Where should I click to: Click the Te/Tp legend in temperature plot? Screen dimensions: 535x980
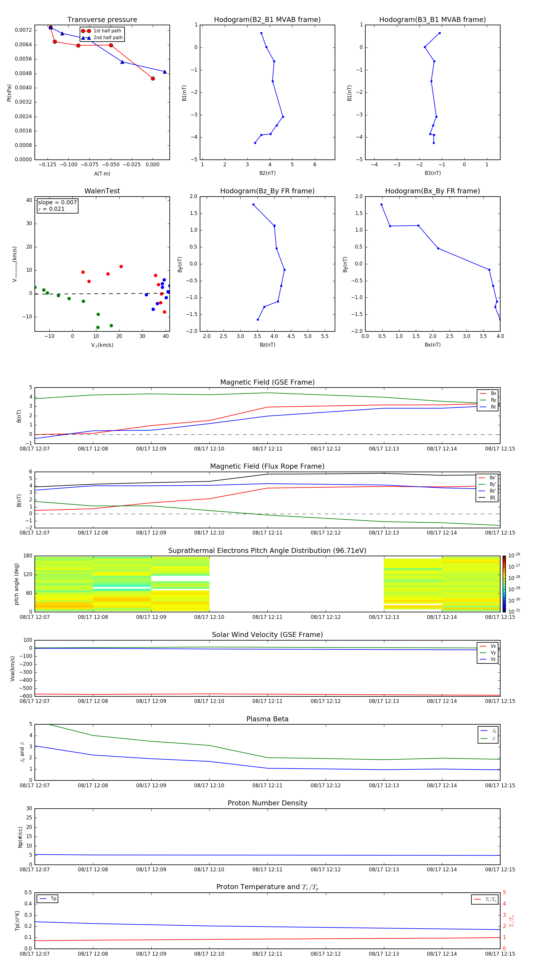coord(485,899)
